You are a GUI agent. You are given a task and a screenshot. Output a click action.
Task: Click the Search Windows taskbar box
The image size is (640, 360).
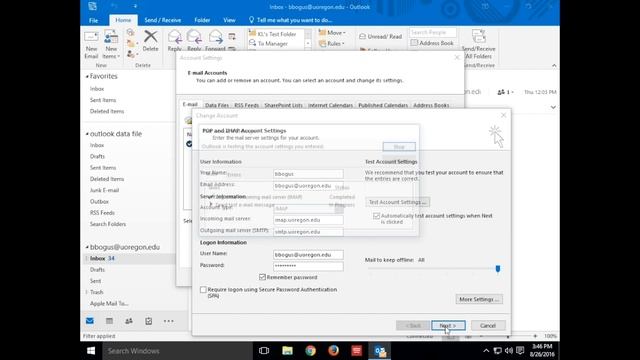pyautogui.click(x=177, y=351)
